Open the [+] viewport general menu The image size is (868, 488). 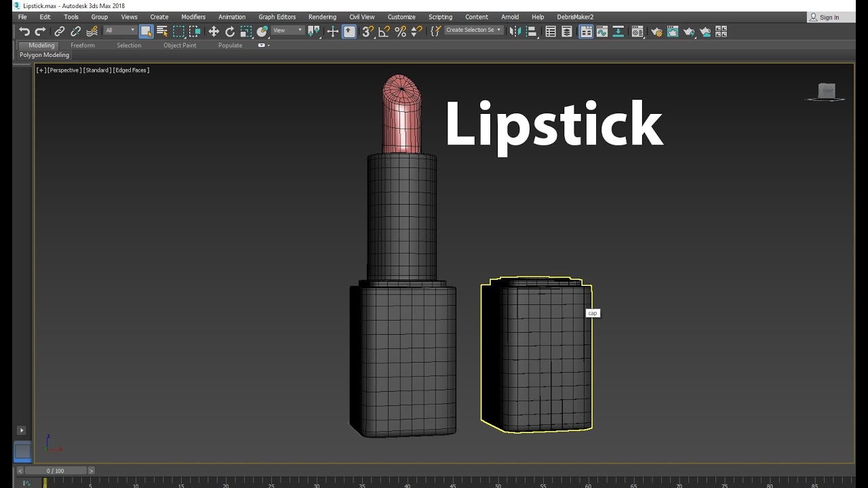point(41,70)
